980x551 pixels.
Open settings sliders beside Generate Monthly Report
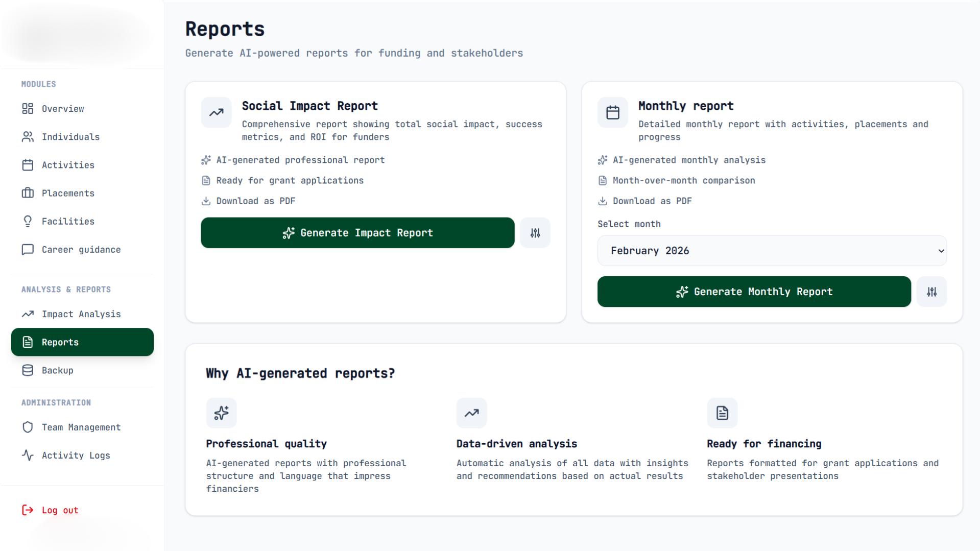click(x=931, y=292)
